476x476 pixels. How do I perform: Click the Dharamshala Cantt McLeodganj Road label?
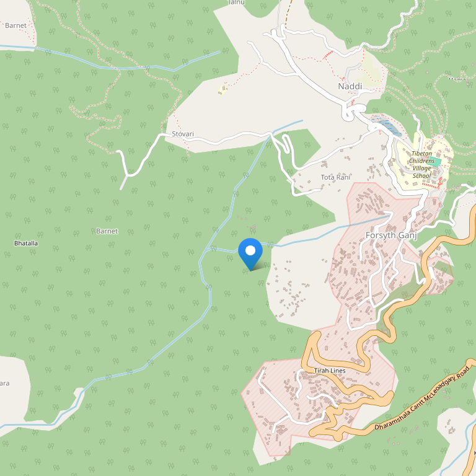[422, 399]
